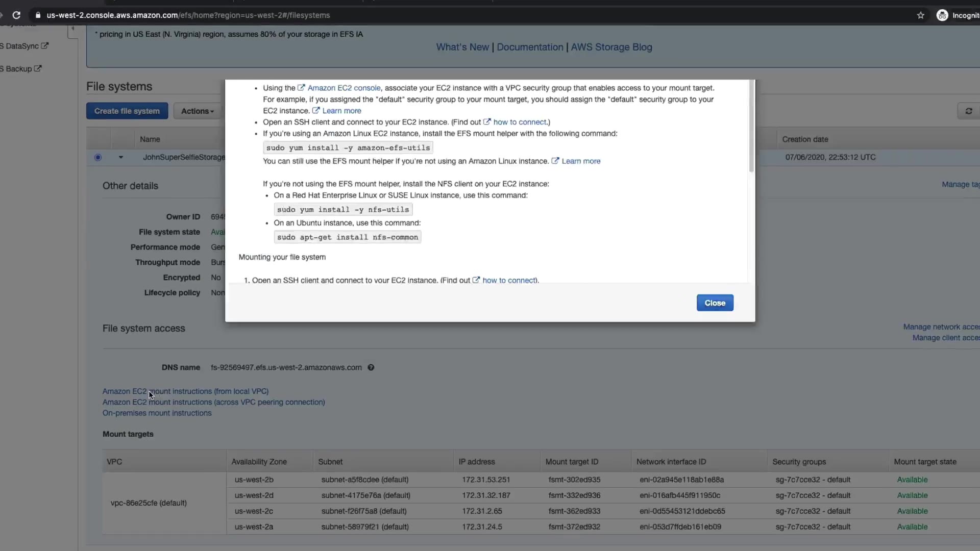Close the mount instructions dialog

pos(715,303)
